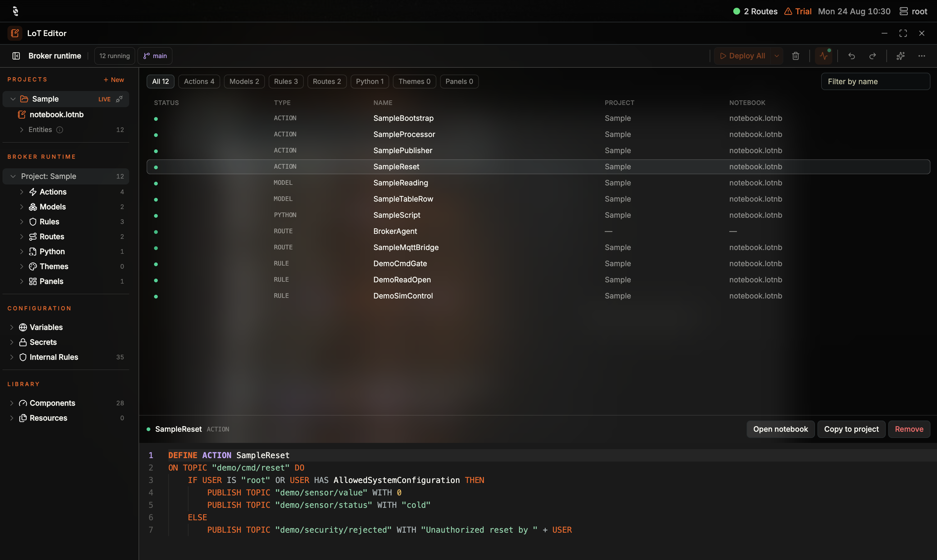Click the Rules shield icon in sidebar
This screenshot has height=560, width=937.
33,221
